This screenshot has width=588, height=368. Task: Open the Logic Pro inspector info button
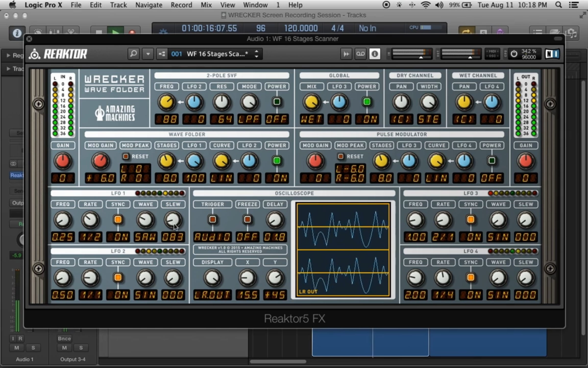coord(17,33)
